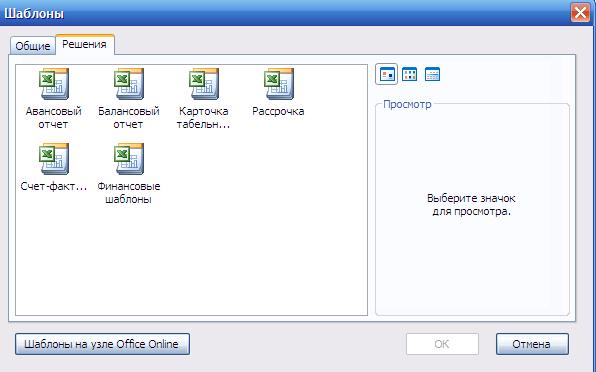
Task: Select the Карточка табельн... template icon
Action: 204,84
